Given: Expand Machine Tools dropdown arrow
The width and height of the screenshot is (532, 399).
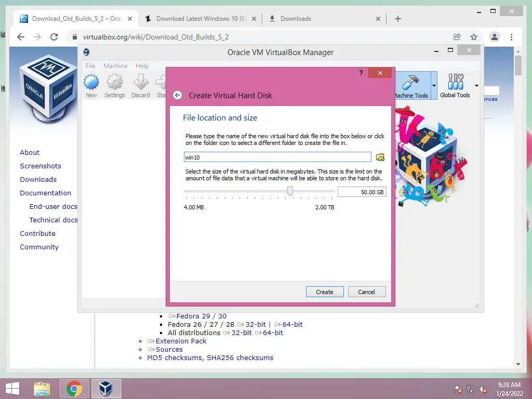Looking at the screenshot, I should tap(434, 86).
